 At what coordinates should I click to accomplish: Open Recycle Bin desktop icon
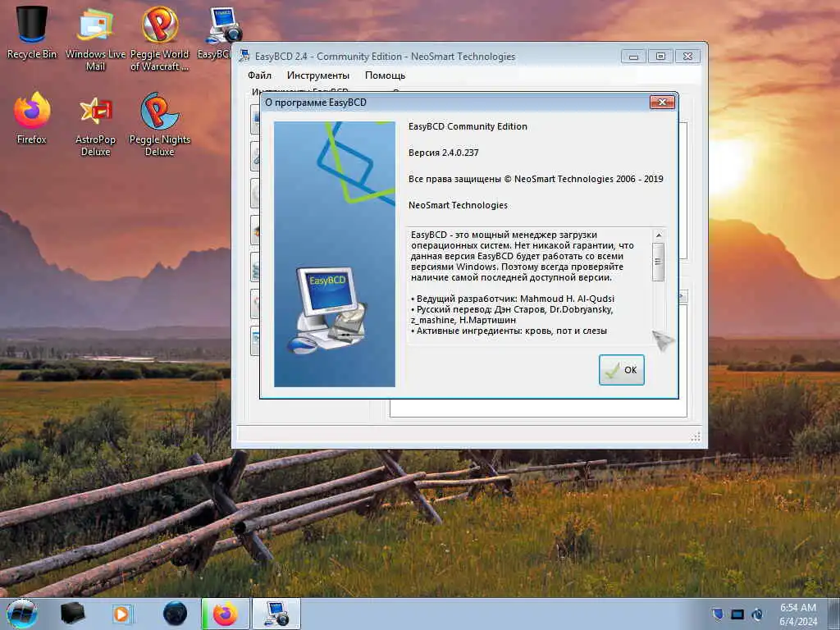(32, 32)
